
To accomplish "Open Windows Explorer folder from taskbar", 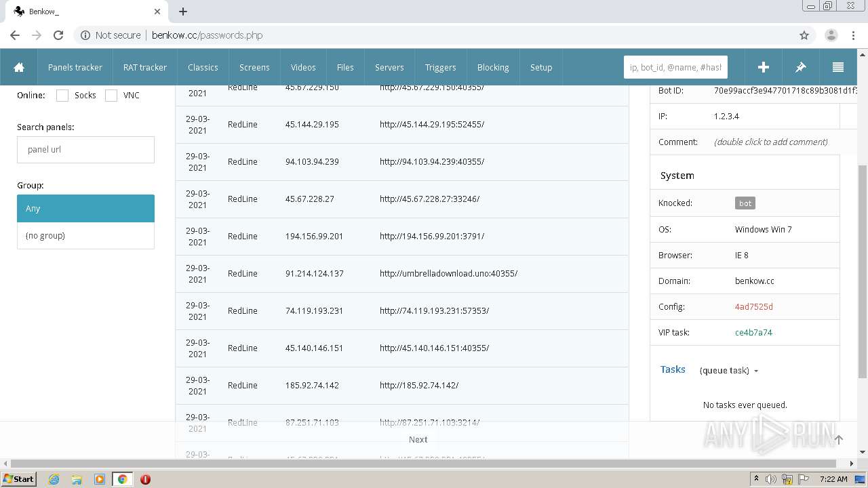I will (77, 479).
